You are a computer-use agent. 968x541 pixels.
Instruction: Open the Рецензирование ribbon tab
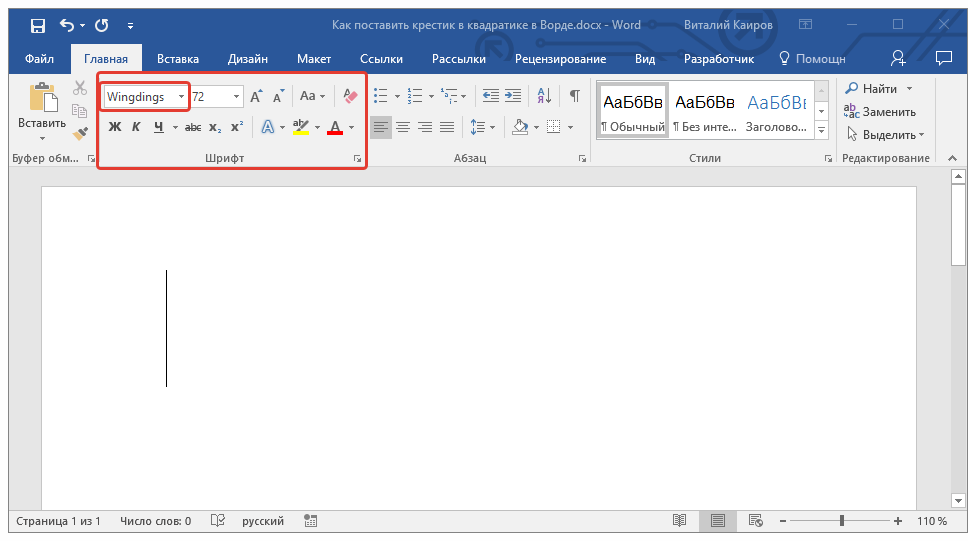coord(561,59)
